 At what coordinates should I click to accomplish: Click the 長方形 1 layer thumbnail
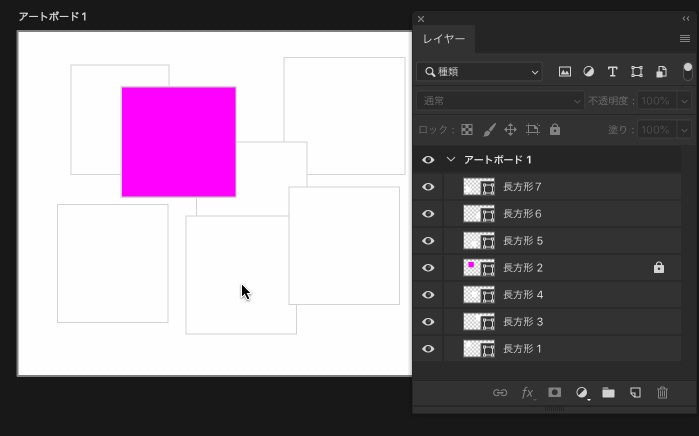[x=479, y=349]
